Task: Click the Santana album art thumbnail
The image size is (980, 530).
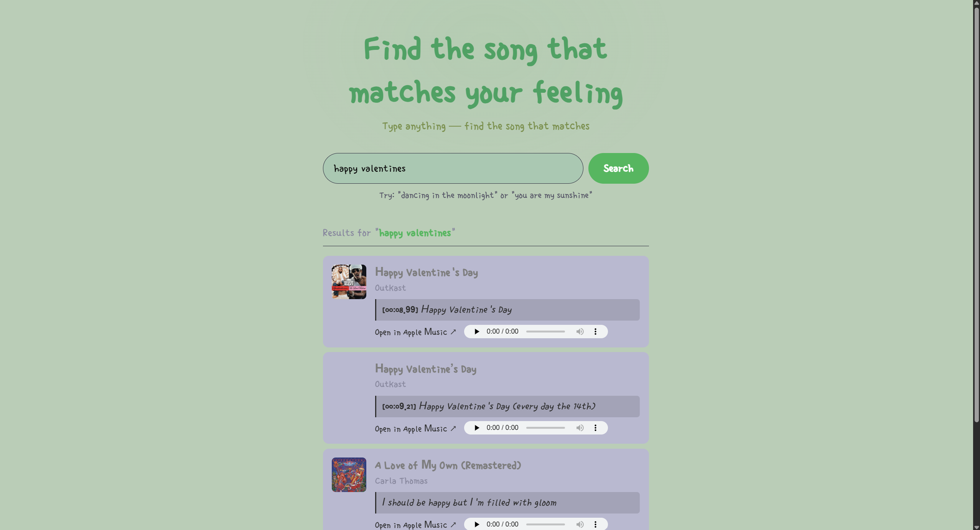Action: 349,475
